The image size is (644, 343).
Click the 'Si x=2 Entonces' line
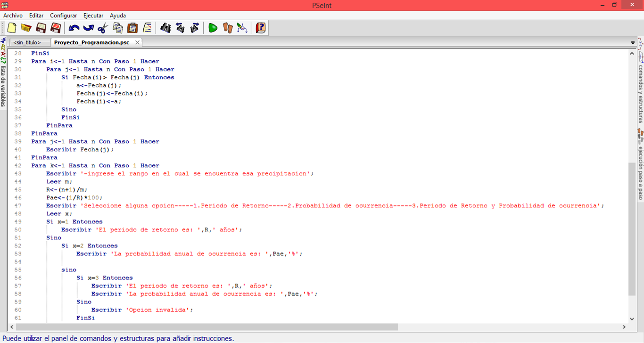pos(90,245)
